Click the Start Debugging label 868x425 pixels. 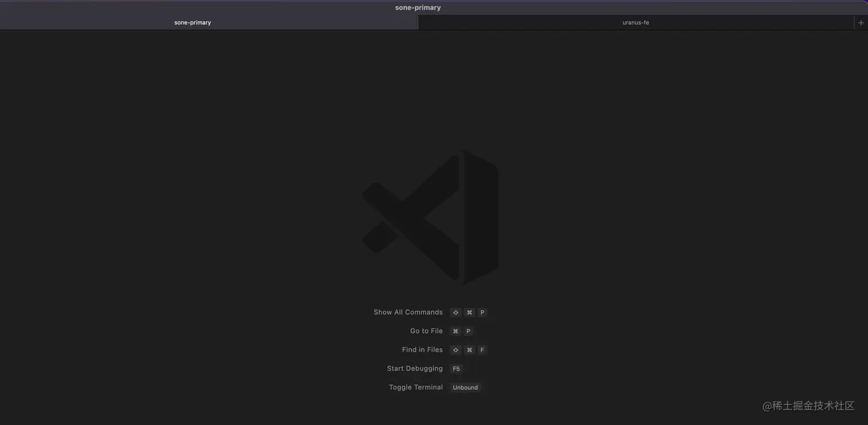(x=415, y=369)
